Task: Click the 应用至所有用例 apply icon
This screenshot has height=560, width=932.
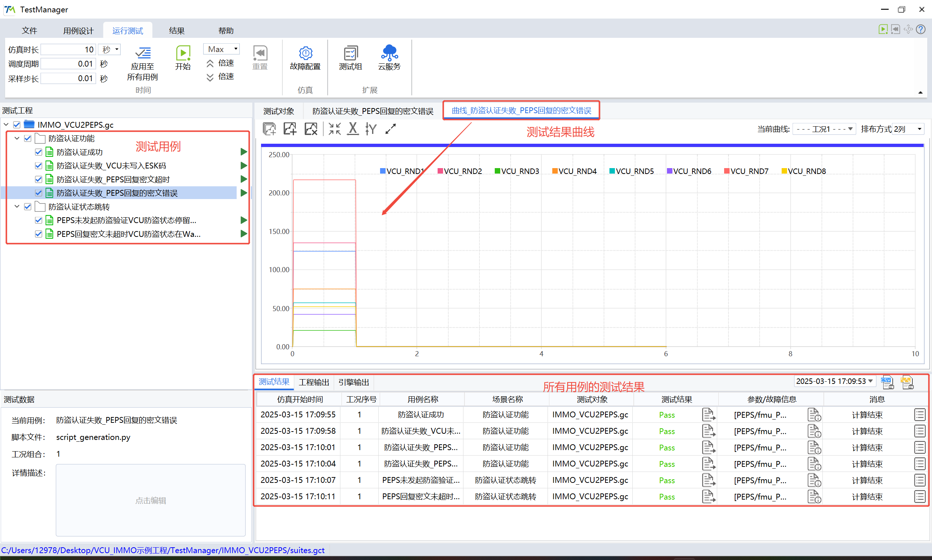Action: (143, 53)
